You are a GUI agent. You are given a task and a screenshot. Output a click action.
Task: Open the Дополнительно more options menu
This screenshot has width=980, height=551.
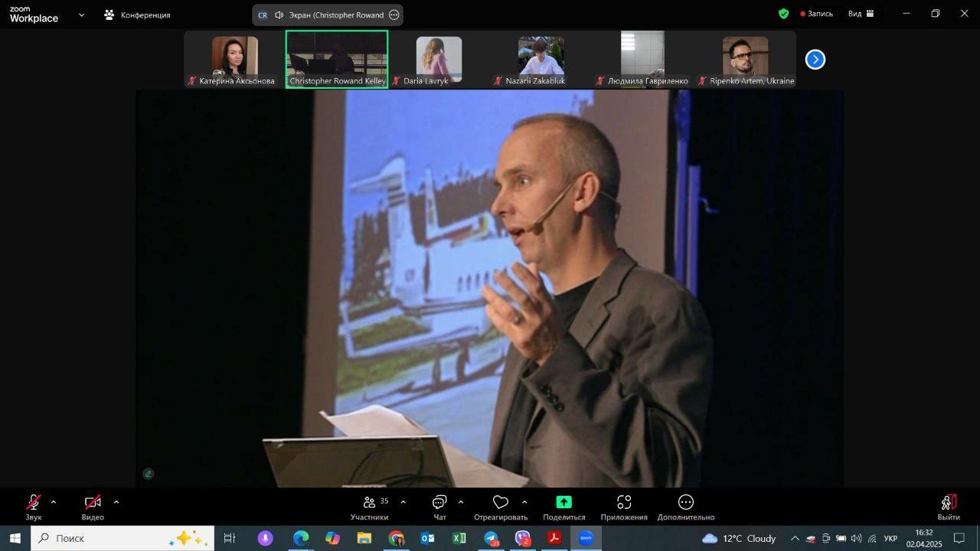click(x=686, y=507)
